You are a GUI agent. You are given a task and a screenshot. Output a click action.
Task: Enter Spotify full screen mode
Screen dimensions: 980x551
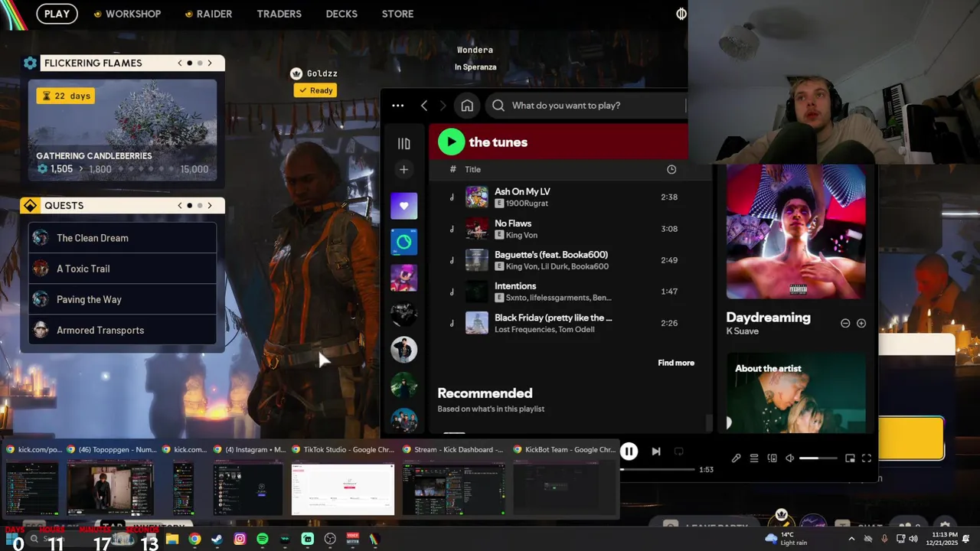click(867, 458)
